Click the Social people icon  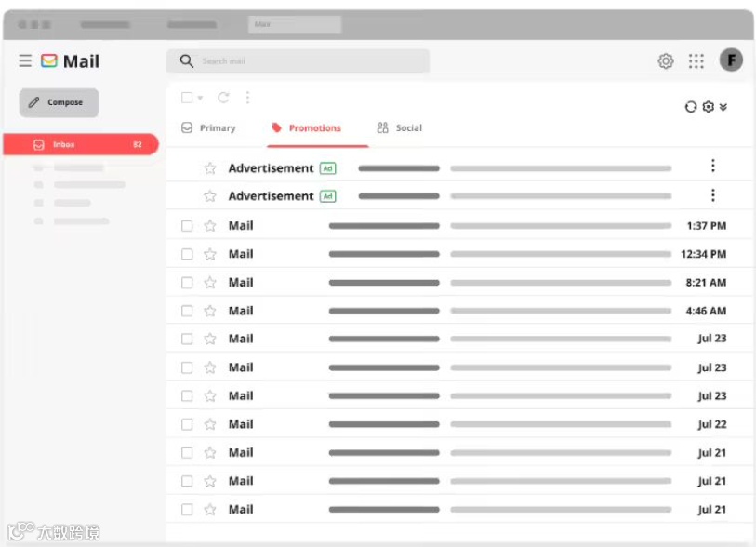pyautogui.click(x=383, y=127)
